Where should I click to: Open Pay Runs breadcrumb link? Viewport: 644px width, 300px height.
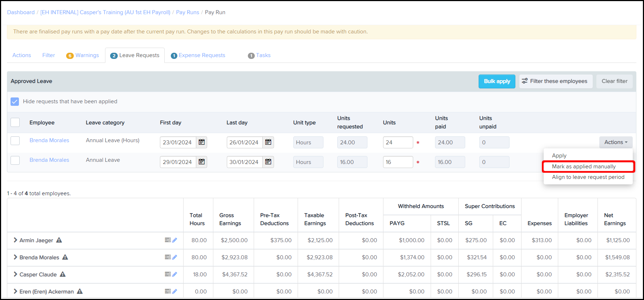point(188,12)
